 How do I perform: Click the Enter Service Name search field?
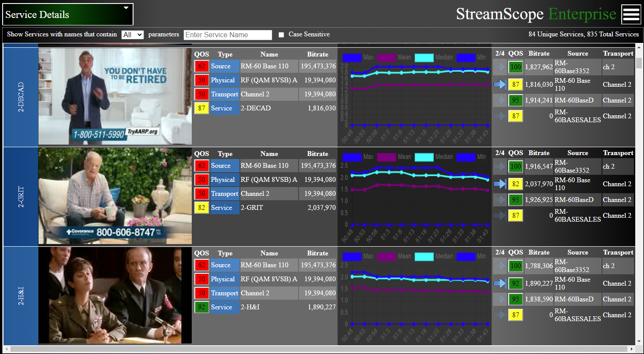tap(228, 35)
